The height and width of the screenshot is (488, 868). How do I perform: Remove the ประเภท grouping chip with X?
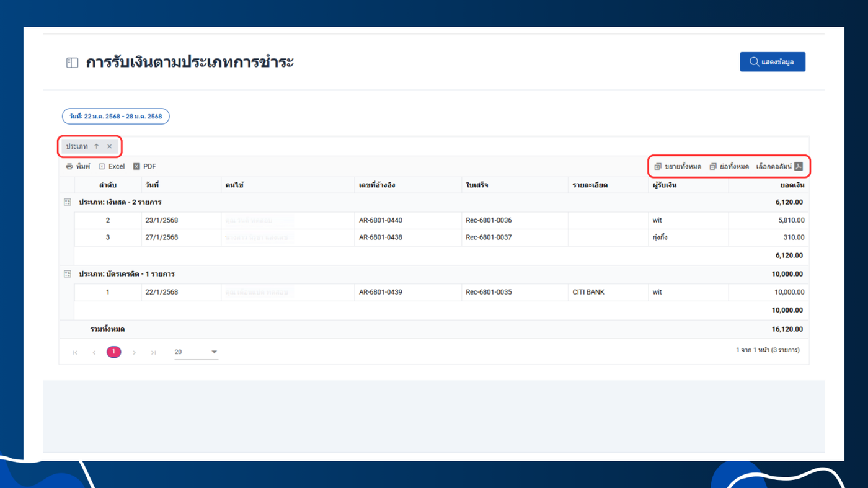tap(110, 147)
